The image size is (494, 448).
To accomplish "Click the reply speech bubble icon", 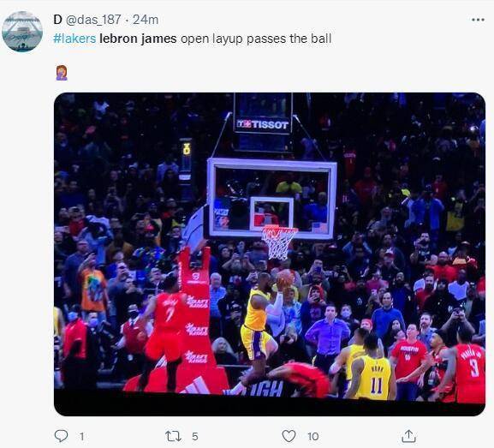I will tap(61, 436).
